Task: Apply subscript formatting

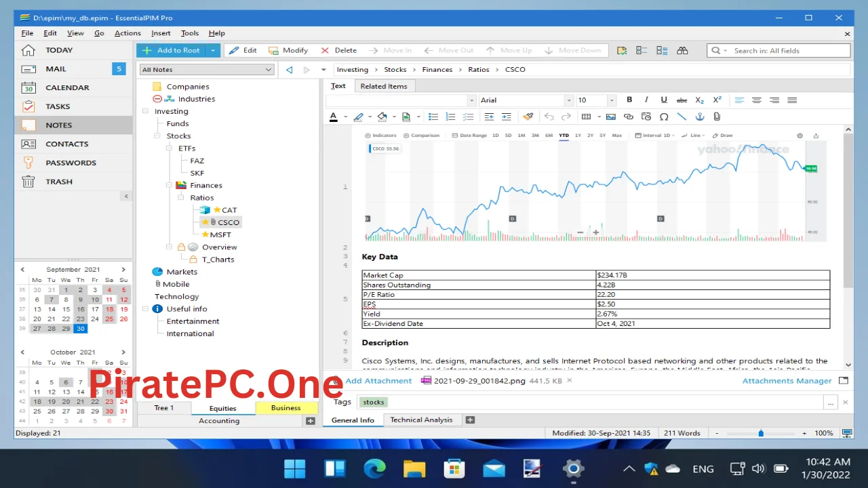Action: pos(700,100)
